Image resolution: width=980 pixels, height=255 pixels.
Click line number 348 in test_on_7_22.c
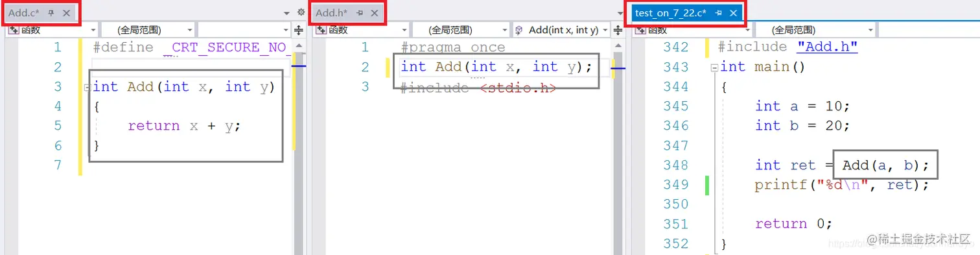[675, 165]
